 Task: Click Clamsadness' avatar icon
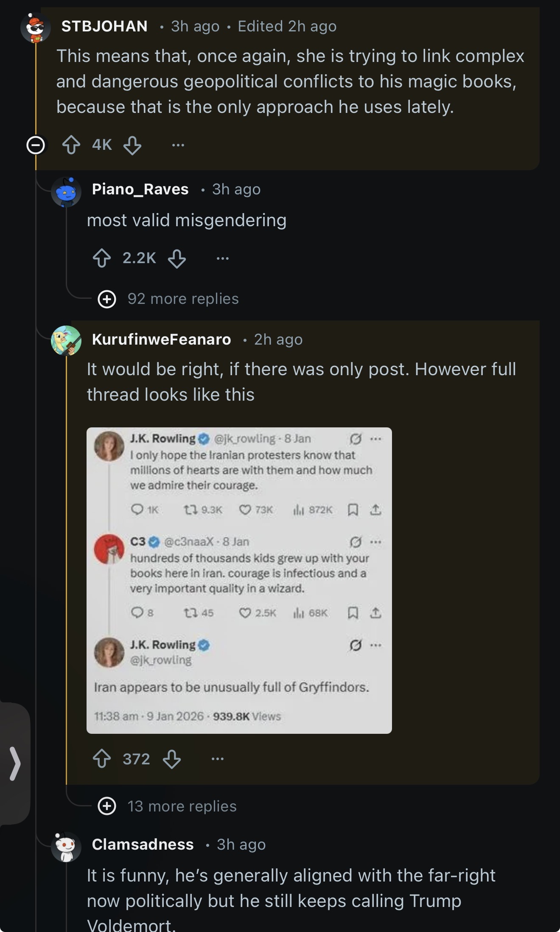[66, 847]
